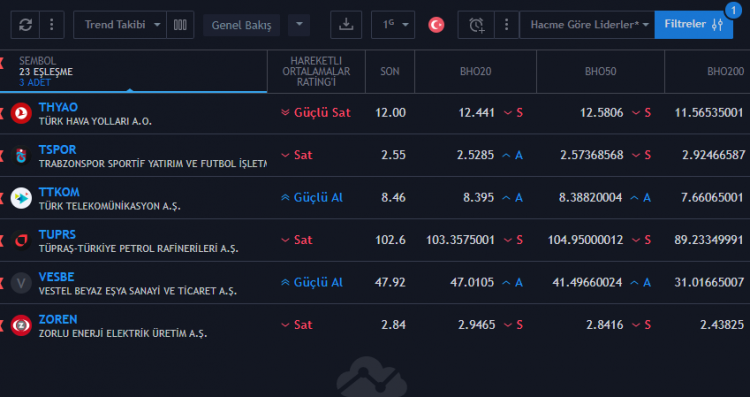Click the Turkey flag market selector
The height and width of the screenshot is (397, 750).
click(x=436, y=24)
